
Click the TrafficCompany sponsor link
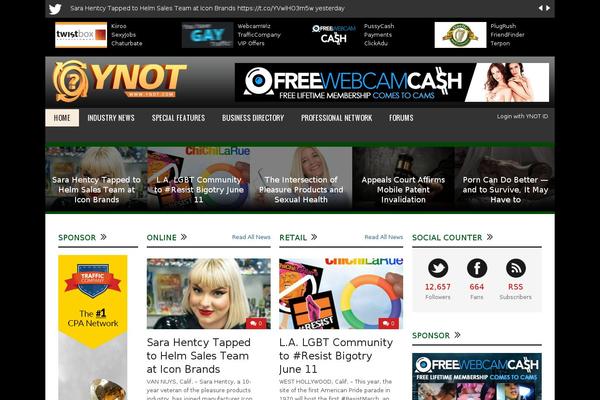(259, 35)
